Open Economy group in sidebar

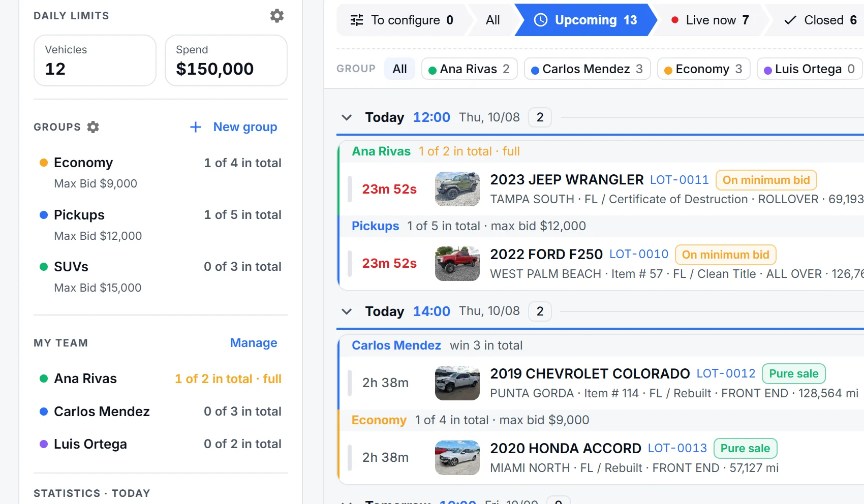click(x=161, y=173)
